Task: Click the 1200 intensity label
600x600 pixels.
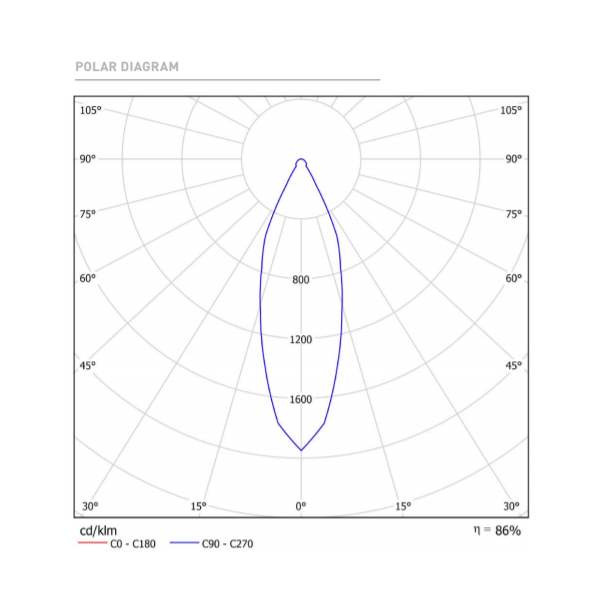Action: 301,339
